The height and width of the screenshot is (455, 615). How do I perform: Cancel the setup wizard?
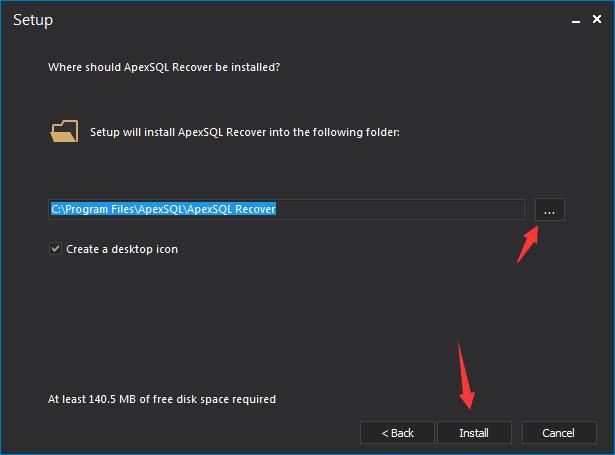(x=559, y=433)
